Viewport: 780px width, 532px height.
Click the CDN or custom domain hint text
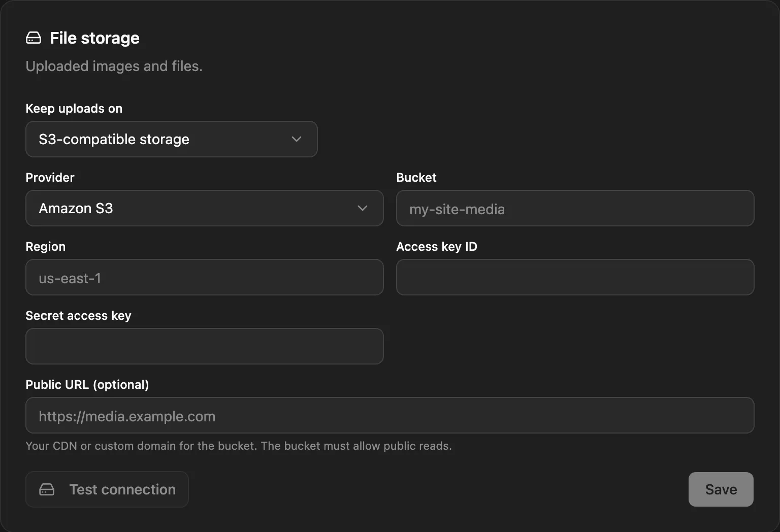(239, 446)
